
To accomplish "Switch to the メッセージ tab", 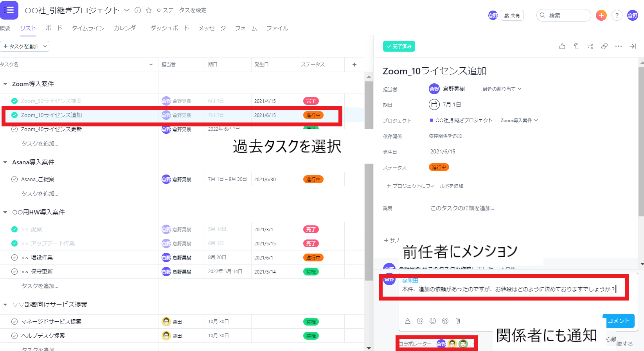I will (212, 28).
